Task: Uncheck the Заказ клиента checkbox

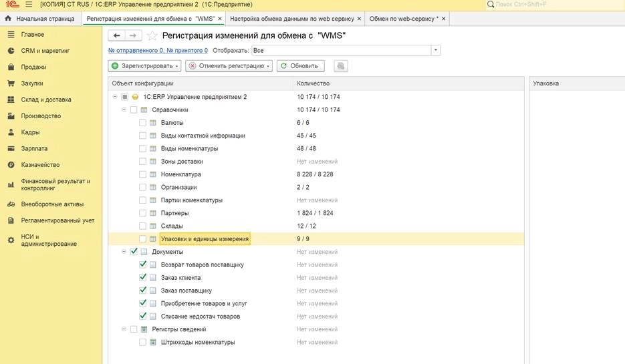Action: [x=142, y=278]
